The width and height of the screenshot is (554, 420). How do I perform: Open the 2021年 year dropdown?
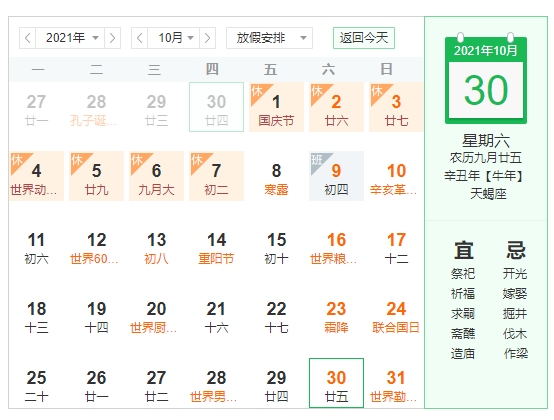coord(70,38)
